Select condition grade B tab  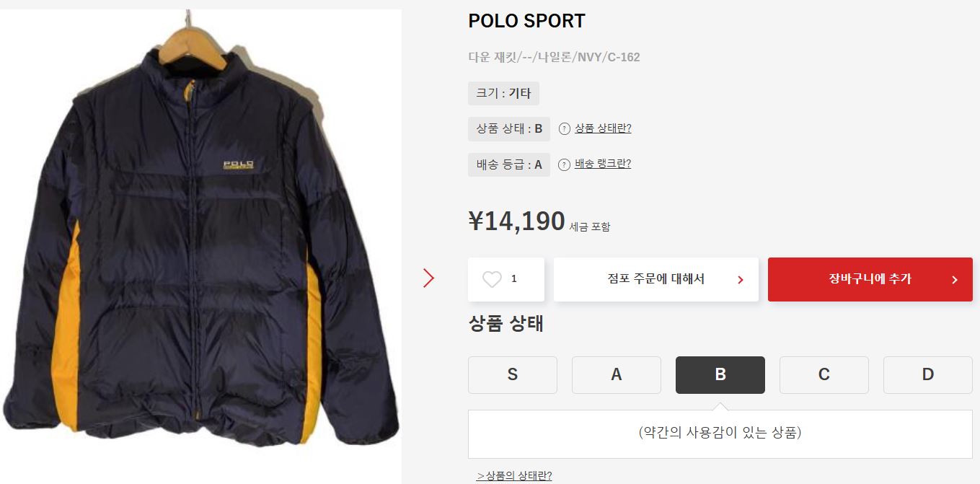tap(720, 375)
